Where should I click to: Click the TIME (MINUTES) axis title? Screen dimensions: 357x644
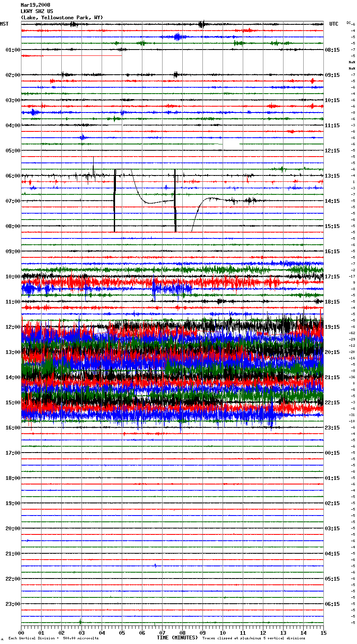point(177,638)
